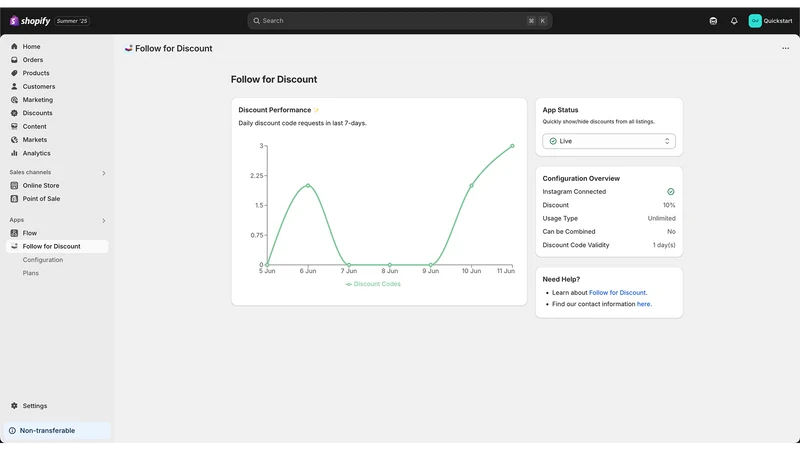
Task: Select Follow for Discount in sidebar
Action: [57, 246]
